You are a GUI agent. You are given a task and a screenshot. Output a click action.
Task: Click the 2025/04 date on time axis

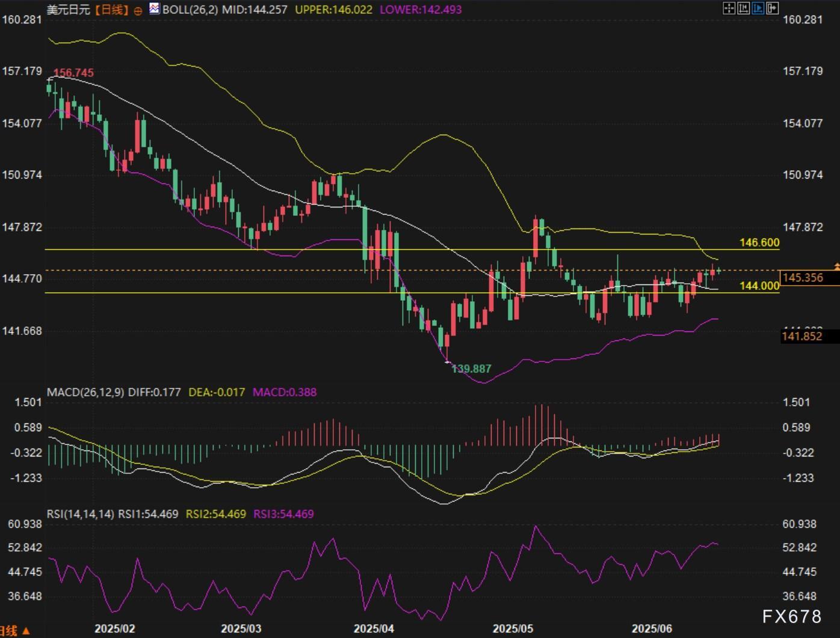[x=374, y=629]
